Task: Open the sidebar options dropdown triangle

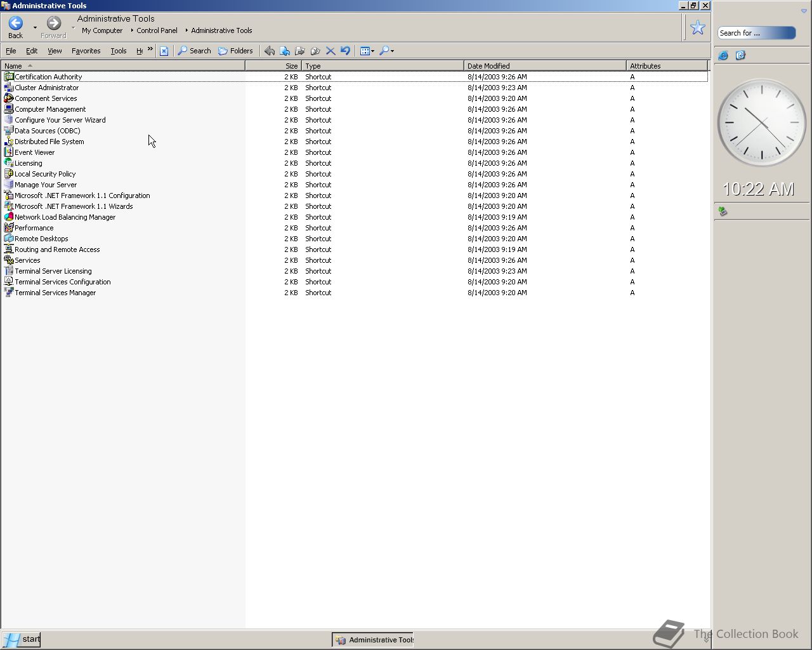Action: pos(804,11)
